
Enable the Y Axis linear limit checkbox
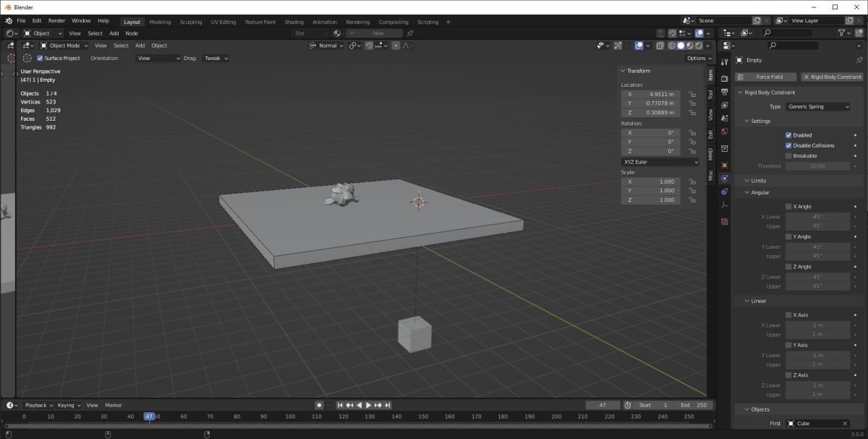coord(788,345)
